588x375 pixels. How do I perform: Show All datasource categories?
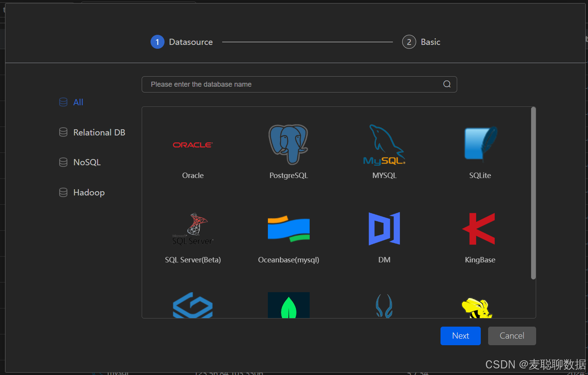[78, 102]
